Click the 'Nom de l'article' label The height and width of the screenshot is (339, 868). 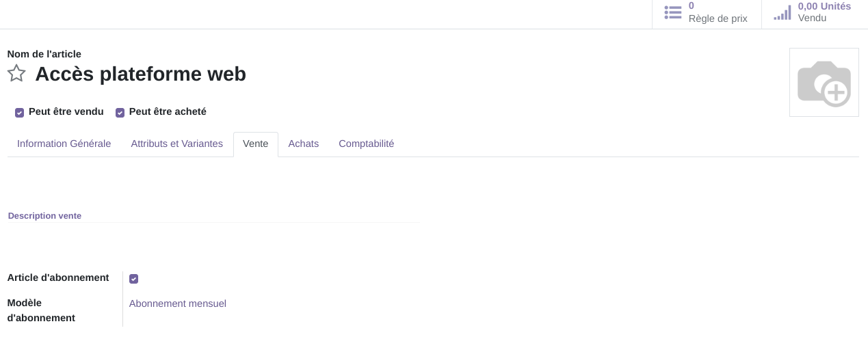point(44,54)
